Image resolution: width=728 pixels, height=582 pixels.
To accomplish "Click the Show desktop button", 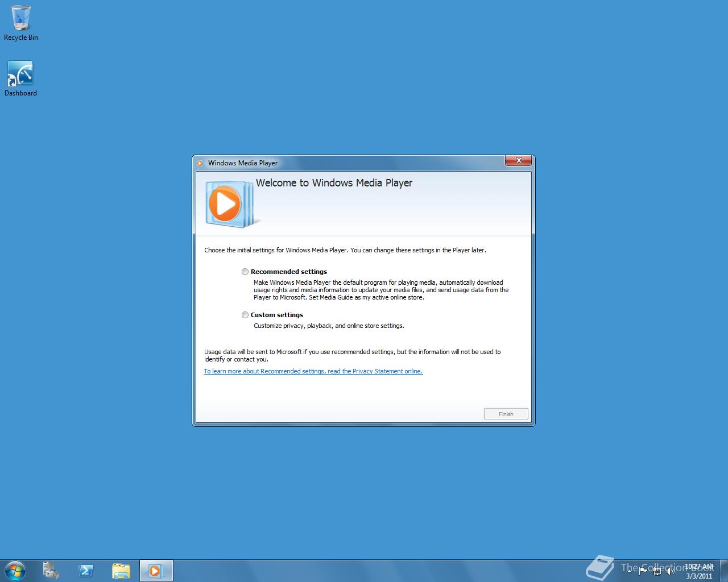I will click(x=723, y=571).
